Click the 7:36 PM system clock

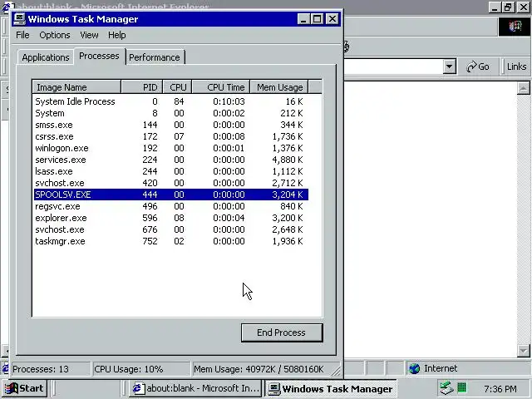500,388
